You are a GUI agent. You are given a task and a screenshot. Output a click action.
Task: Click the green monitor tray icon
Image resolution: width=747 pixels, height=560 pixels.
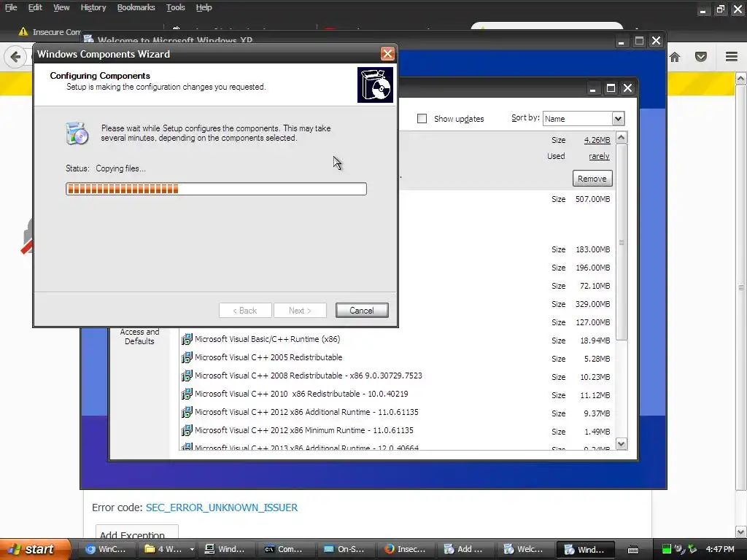(x=667, y=549)
